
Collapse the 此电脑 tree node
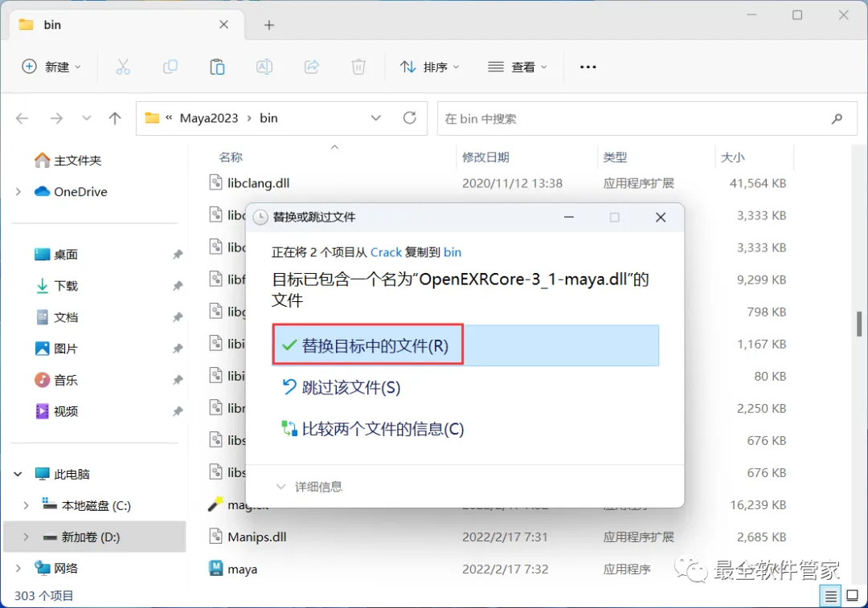tap(18, 474)
